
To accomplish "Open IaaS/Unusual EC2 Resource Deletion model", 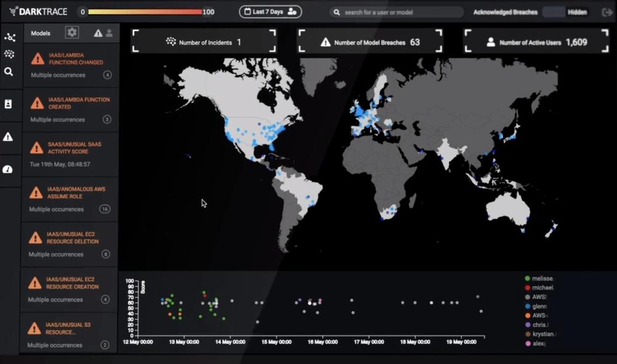I will coord(72,238).
